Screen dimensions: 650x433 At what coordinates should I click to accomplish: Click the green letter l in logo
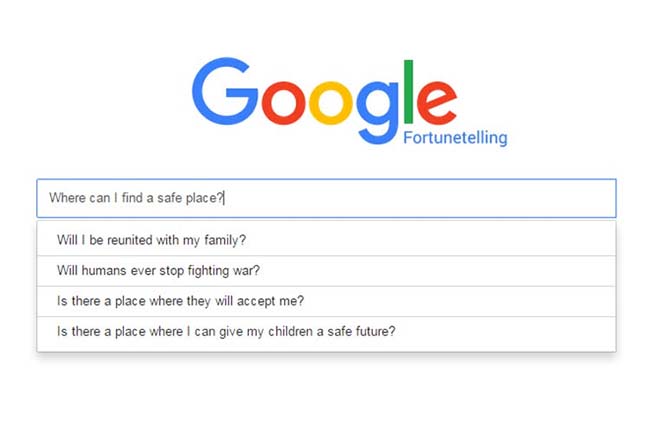click(x=408, y=92)
